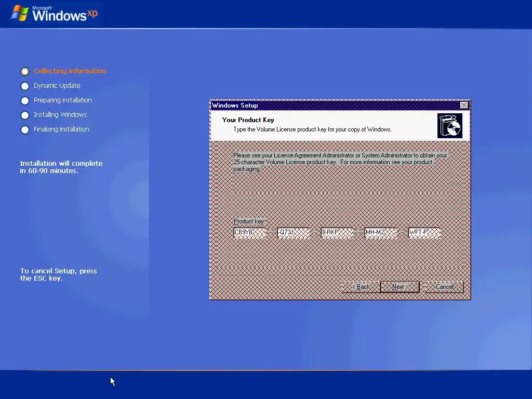This screenshot has width=532, height=399.
Task: Click the 'Collecting information' orange text
Action: (x=70, y=71)
